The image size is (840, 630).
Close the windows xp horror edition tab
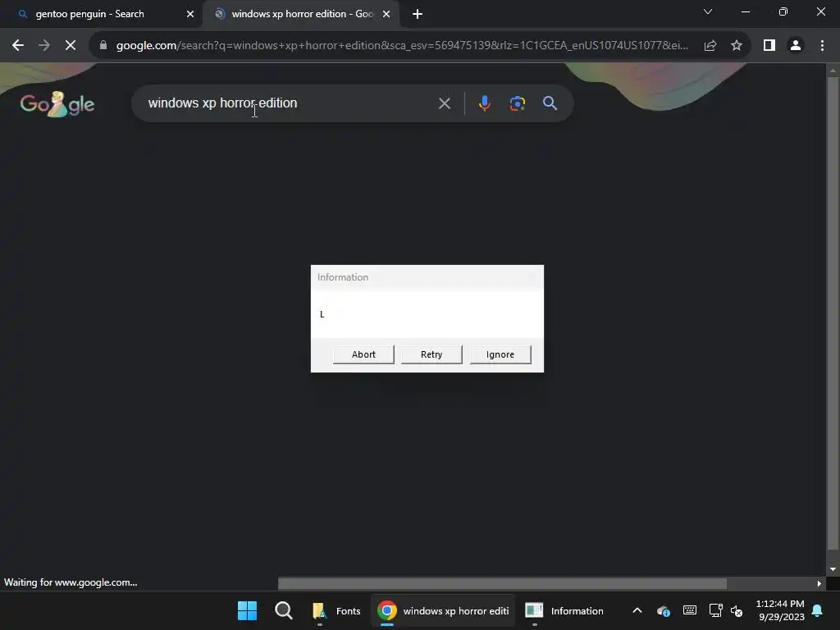(386, 15)
